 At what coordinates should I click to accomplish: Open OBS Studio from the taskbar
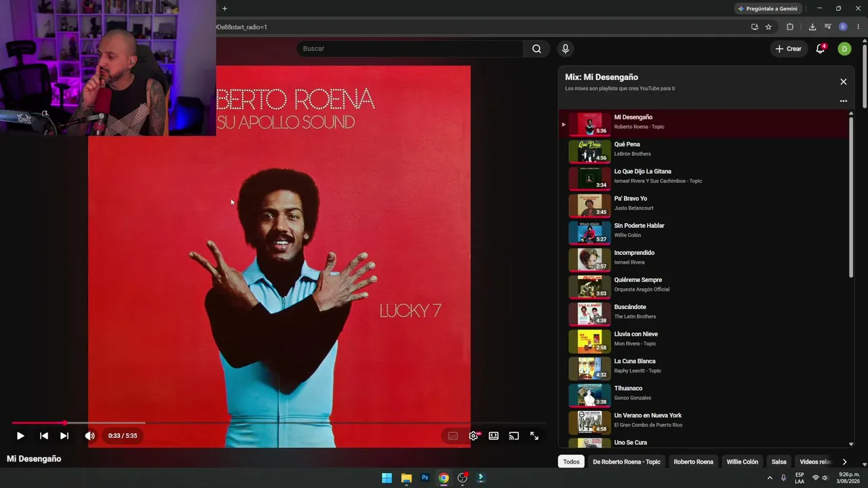coord(462,478)
